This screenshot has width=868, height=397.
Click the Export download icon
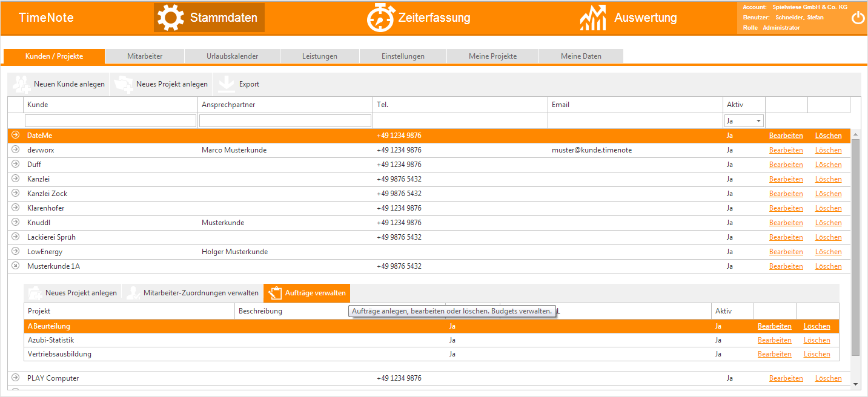tap(227, 84)
